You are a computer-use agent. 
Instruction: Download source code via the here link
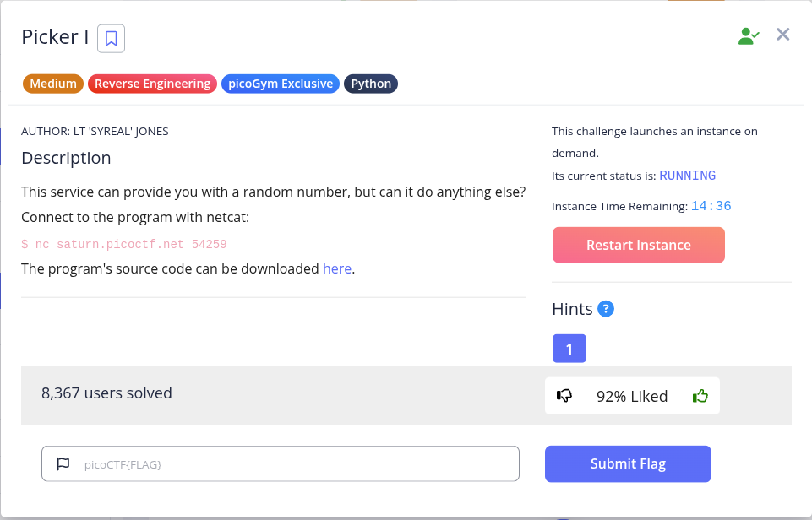pos(337,269)
